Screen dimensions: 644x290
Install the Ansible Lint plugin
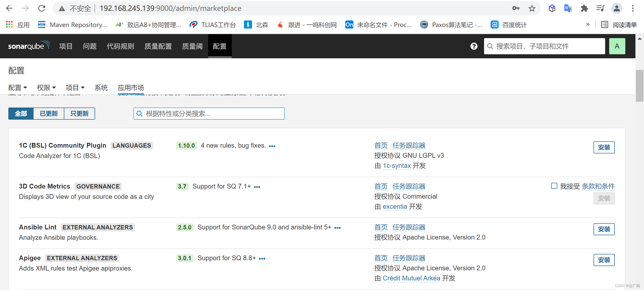pos(604,229)
